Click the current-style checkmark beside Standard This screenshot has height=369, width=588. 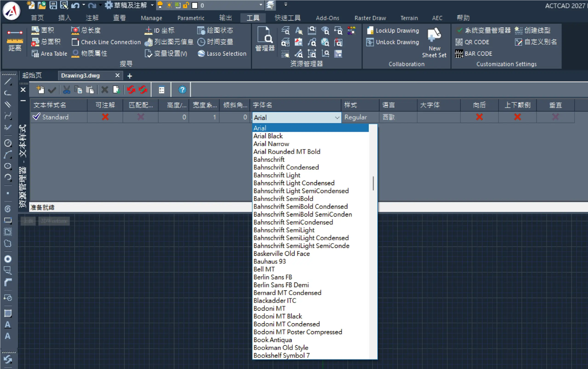36,117
